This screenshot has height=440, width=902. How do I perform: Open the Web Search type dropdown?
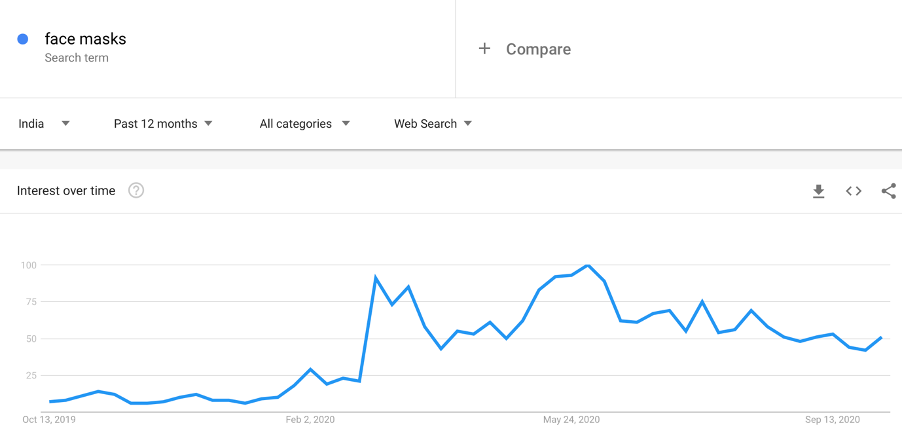coord(433,124)
